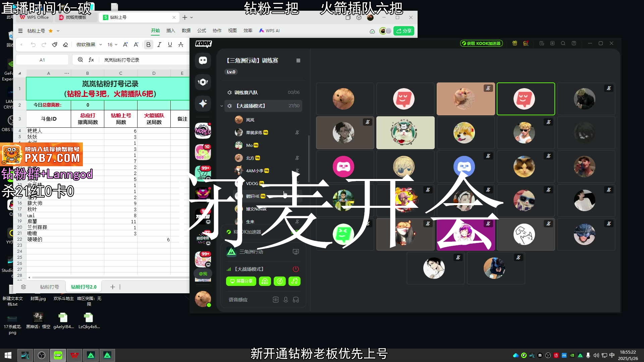
Task: Click the formula bar text 岚岚钻粉打号记录
Action: 121,60
